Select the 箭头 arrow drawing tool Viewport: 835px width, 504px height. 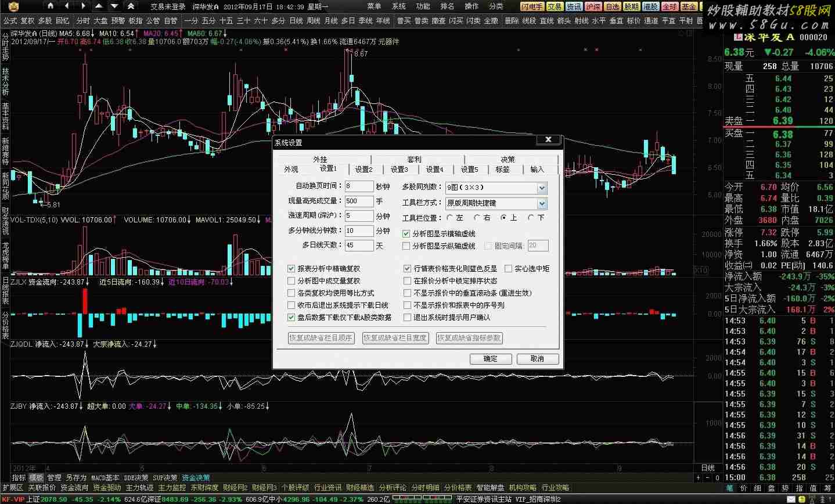pos(564,20)
